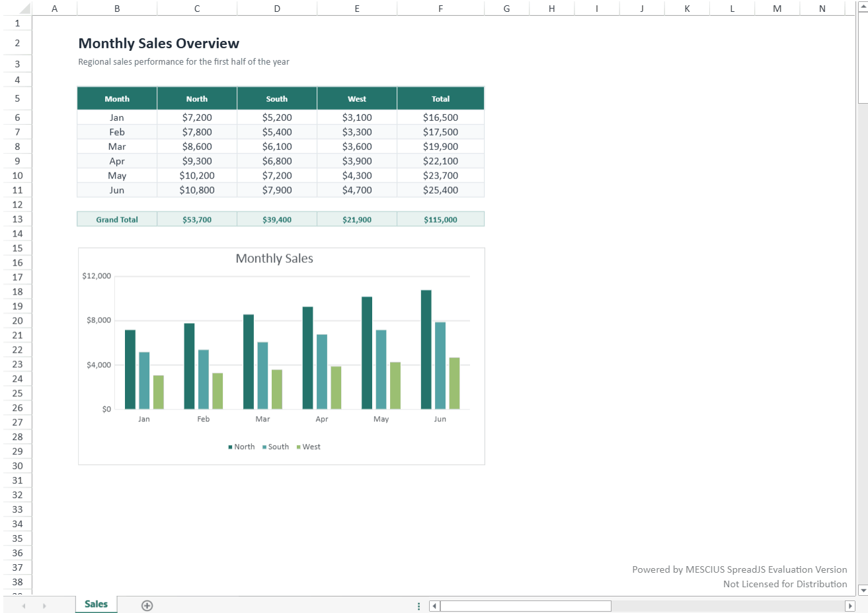This screenshot has width=868, height=613.
Task: Click the $115,000 grand total cell
Action: [440, 219]
